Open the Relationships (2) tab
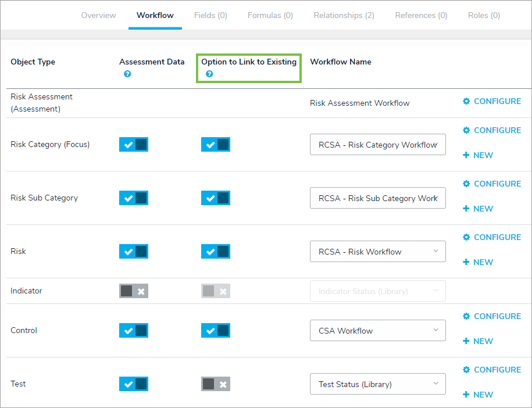The image size is (532, 408). [x=344, y=16]
